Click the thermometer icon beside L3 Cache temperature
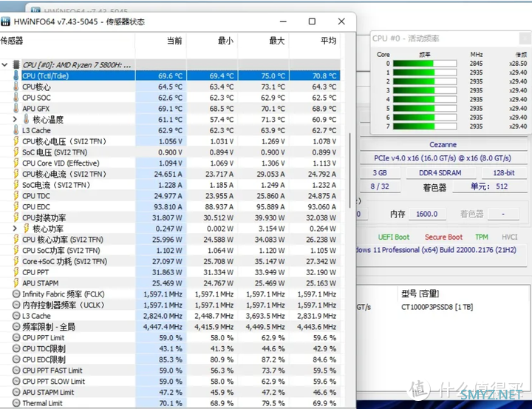Image resolution: width=532 pixels, height=409 pixels. (16, 130)
